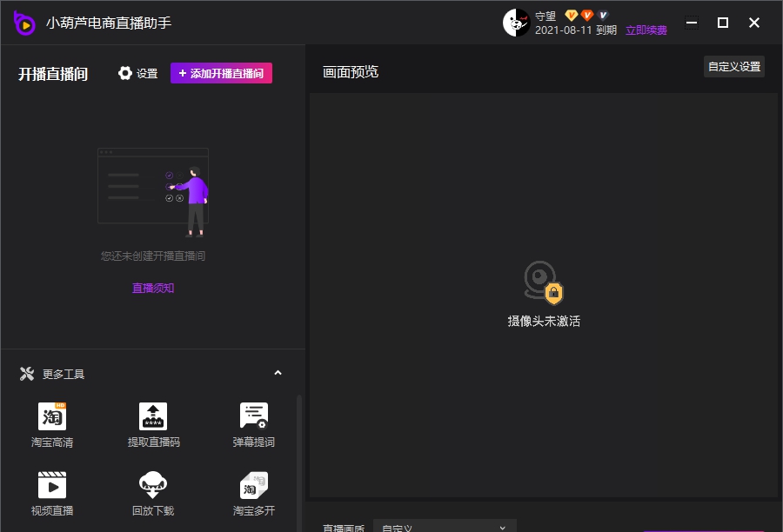Click the purple V membership badge
783x532 pixels.
tap(602, 14)
